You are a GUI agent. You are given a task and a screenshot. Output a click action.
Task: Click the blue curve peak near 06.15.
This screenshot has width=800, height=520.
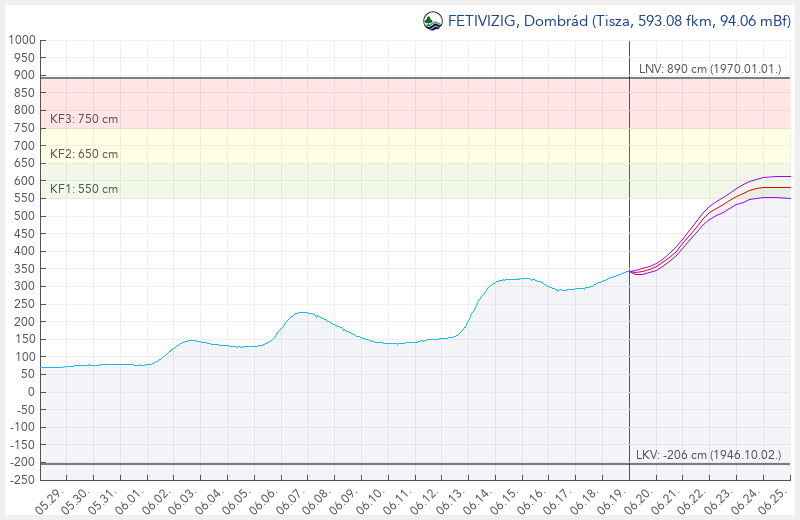point(519,278)
